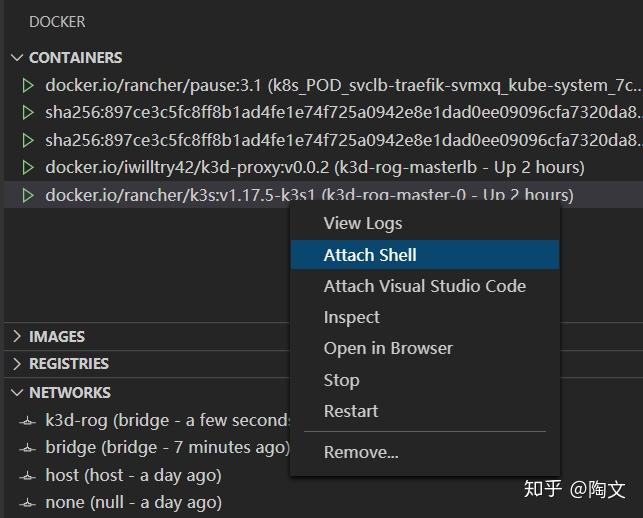Click the network icon beside host network

click(27, 476)
